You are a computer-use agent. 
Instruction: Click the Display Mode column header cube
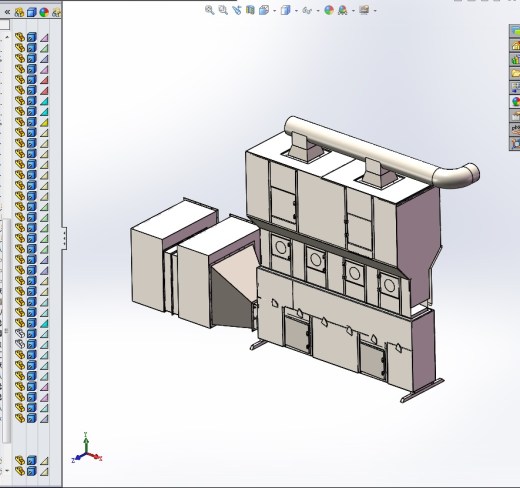point(32,12)
